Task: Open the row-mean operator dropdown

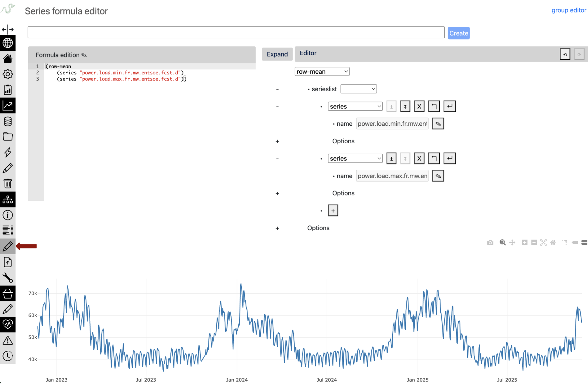Action: click(322, 72)
